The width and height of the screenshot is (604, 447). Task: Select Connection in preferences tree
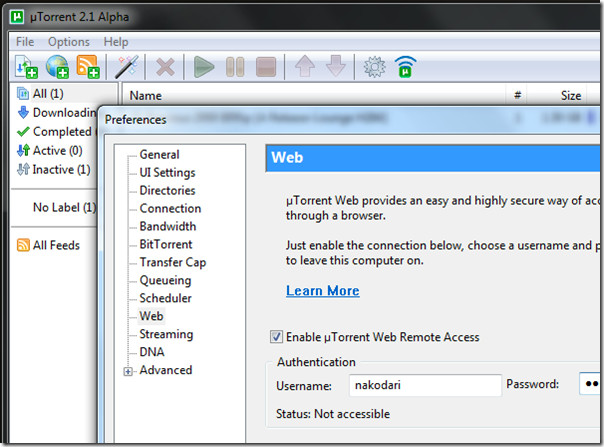click(170, 208)
